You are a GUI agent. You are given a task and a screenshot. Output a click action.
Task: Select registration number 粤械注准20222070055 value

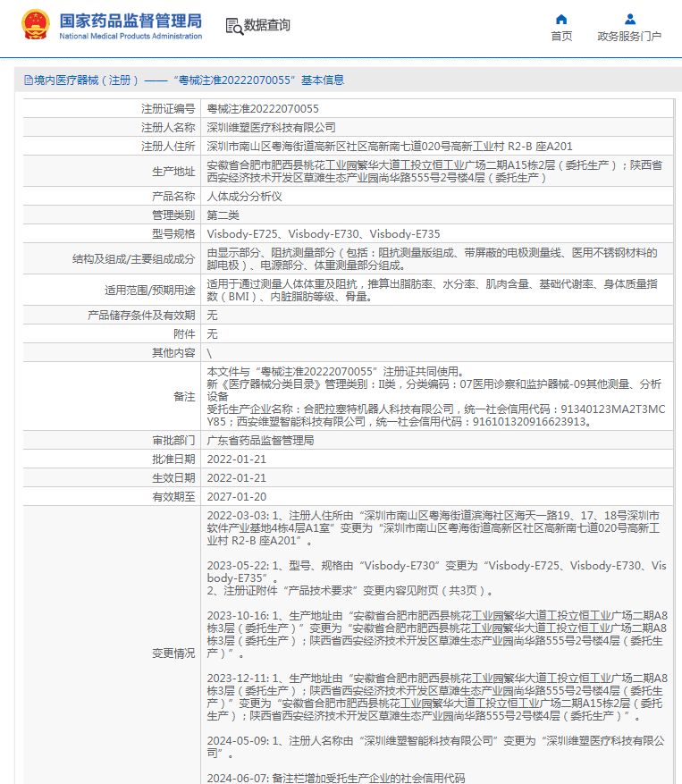[x=263, y=108]
